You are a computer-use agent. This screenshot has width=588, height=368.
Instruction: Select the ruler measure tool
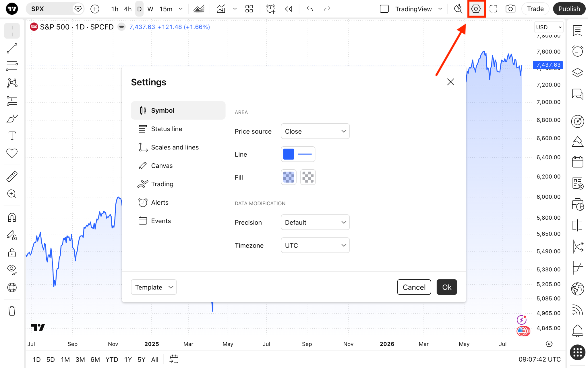[x=12, y=177]
